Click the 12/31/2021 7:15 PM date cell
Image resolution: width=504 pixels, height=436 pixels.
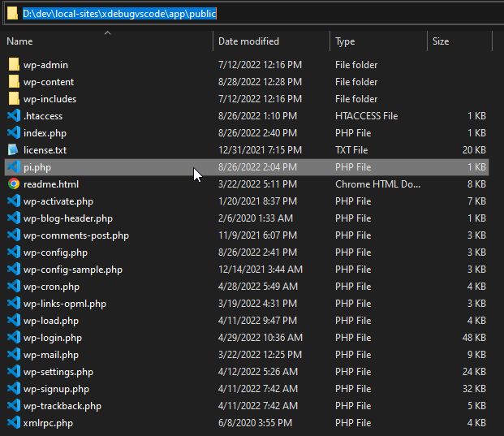pyautogui.click(x=260, y=150)
